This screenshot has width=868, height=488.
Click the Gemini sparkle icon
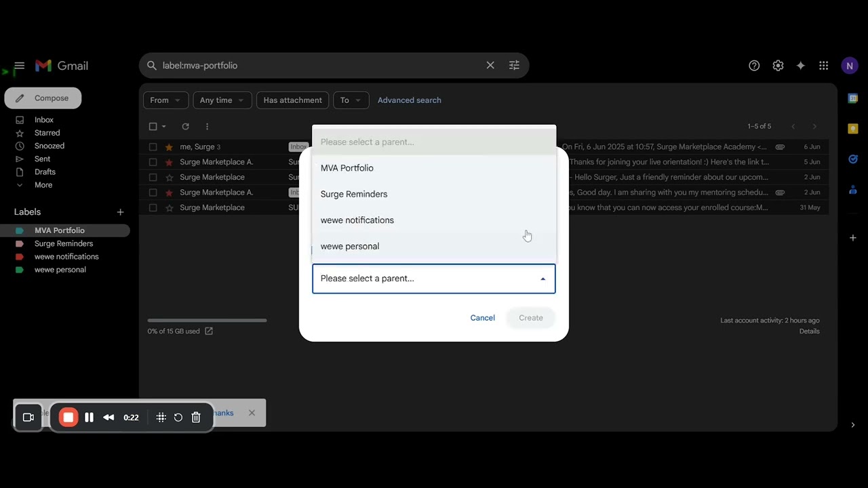tap(801, 66)
